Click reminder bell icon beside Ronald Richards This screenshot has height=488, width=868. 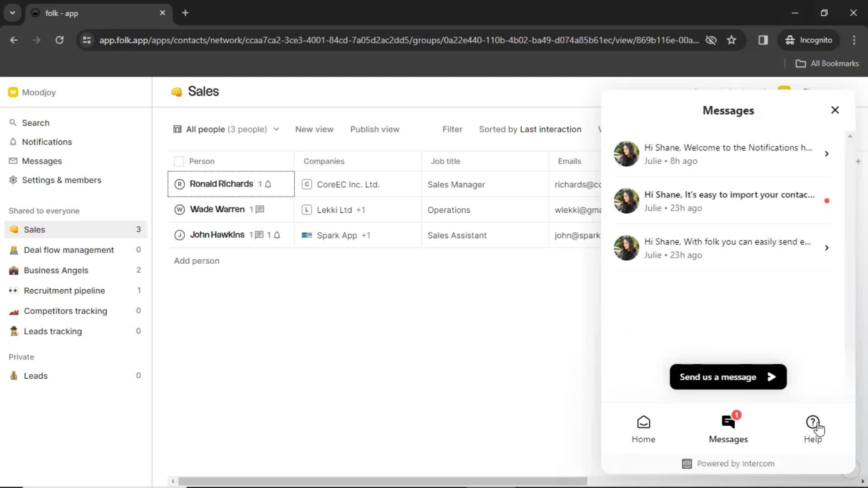(x=268, y=184)
